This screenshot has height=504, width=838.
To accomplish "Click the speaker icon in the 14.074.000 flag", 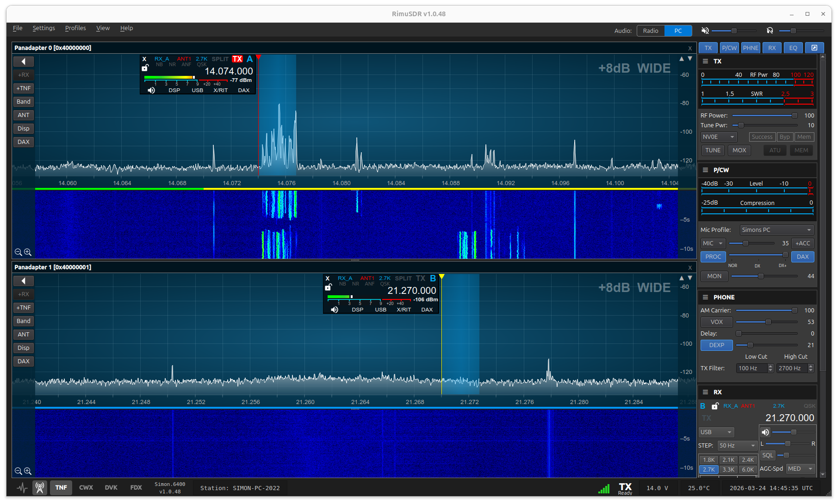I will click(151, 90).
